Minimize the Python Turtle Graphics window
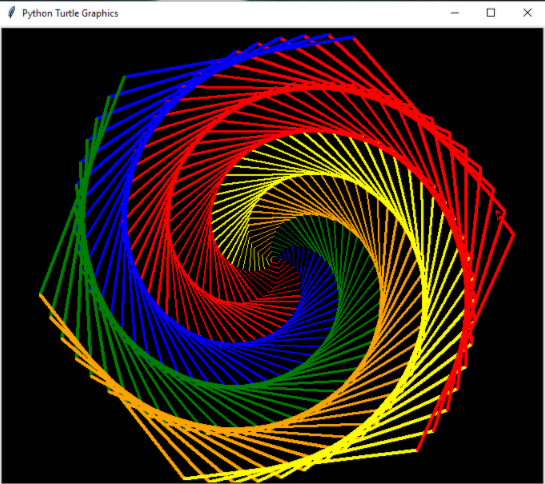This screenshot has width=545, height=484. tap(455, 13)
